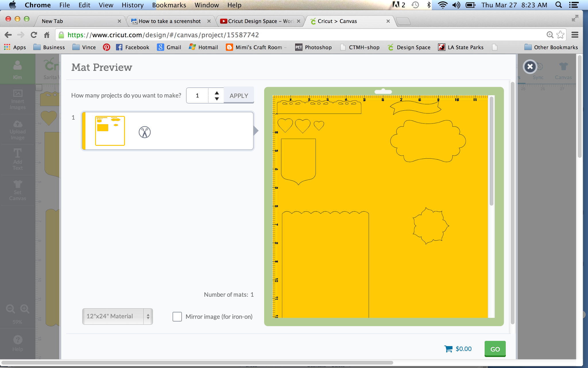Click the cut scissors icon on mat 1
This screenshot has width=588, height=368.
[x=145, y=132]
